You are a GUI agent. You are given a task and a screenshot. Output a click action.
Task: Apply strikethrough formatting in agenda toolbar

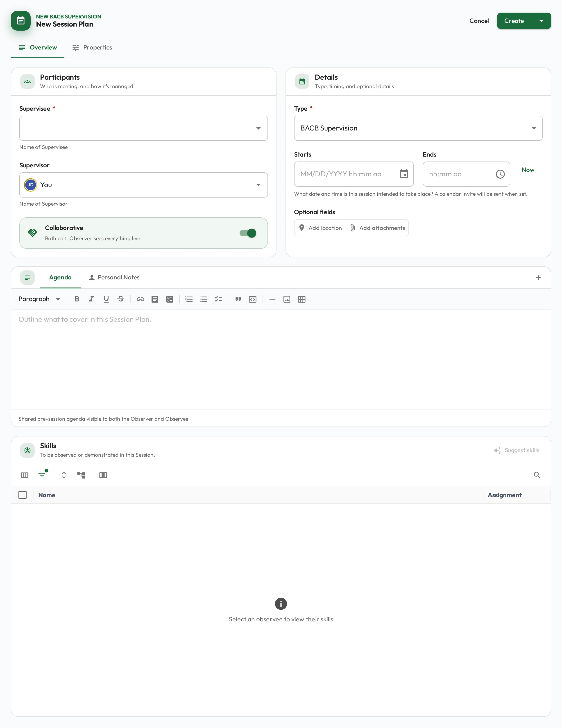121,299
